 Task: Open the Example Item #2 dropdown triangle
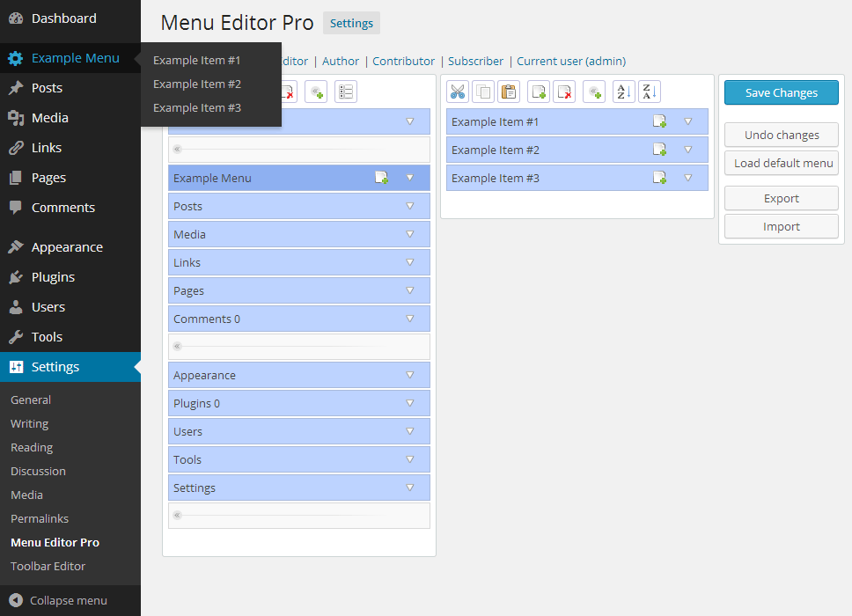(x=687, y=150)
